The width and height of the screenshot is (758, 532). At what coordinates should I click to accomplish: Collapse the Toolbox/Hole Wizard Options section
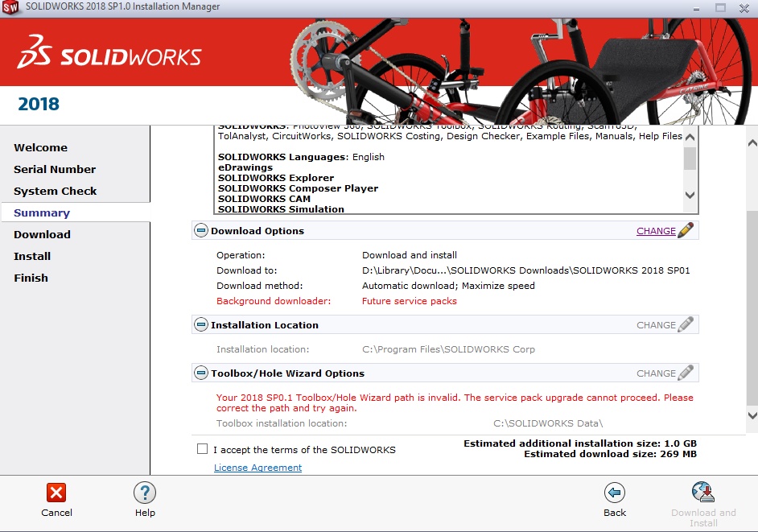click(201, 373)
